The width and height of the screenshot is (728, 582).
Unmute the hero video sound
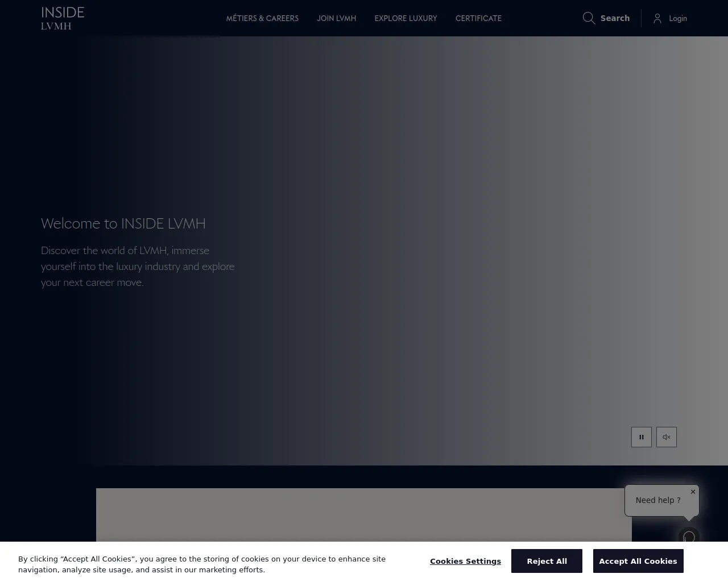pos(667,437)
